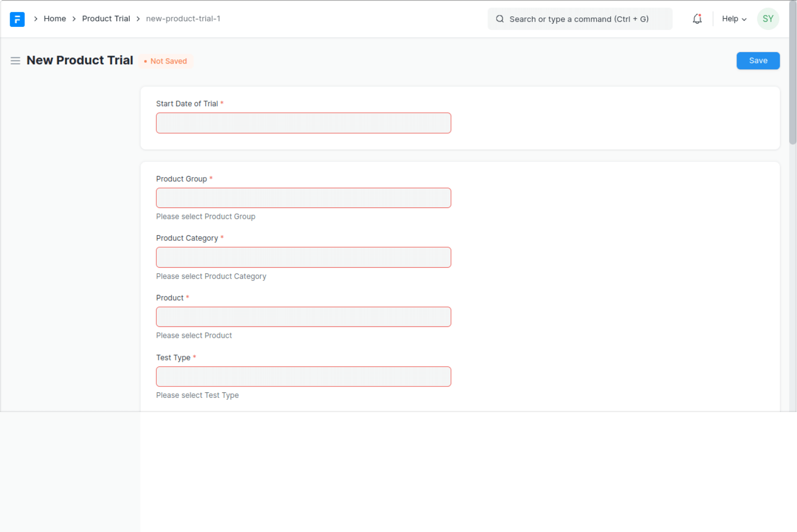Image resolution: width=797 pixels, height=532 pixels.
Task: Focus the Start Date of Trial field
Action: [x=303, y=123]
